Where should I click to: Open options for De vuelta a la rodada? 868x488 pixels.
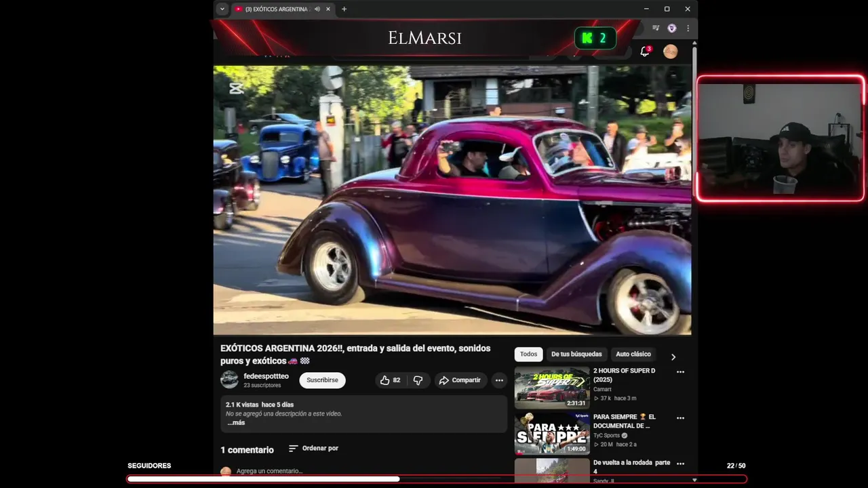point(680,464)
